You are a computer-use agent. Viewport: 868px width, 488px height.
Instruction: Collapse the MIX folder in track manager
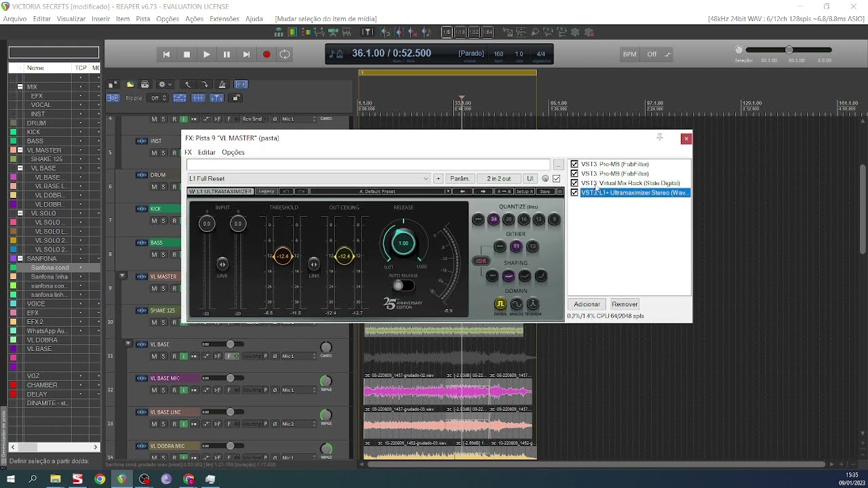[20, 87]
